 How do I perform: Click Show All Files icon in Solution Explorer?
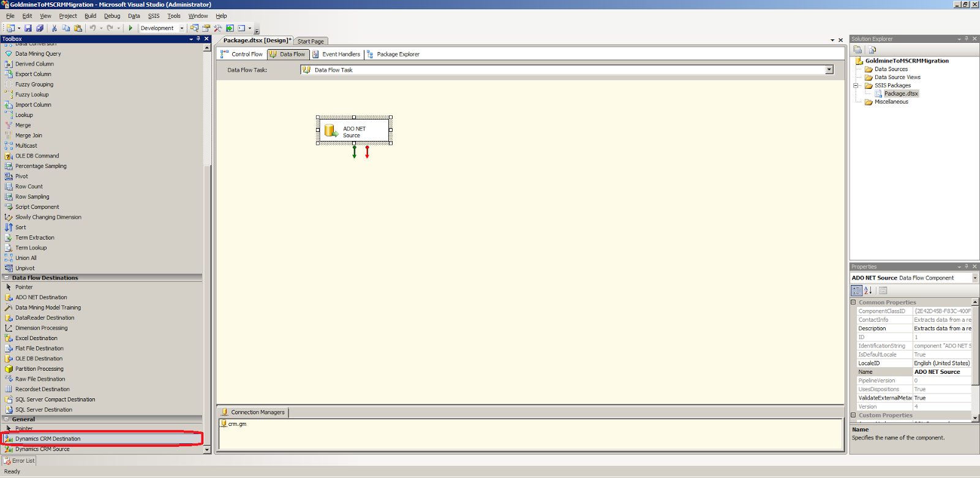[x=872, y=50]
